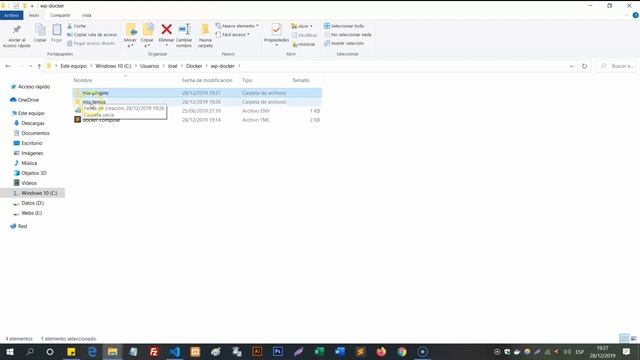Open Visual Studio Code from taskbar
Screen dimensions: 640x360
coord(175,351)
